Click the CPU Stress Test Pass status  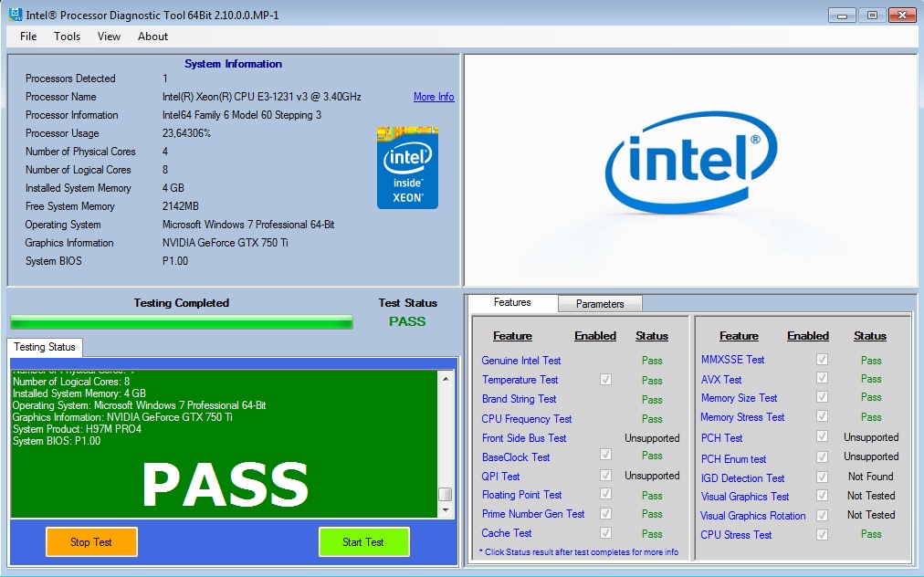tap(871, 534)
